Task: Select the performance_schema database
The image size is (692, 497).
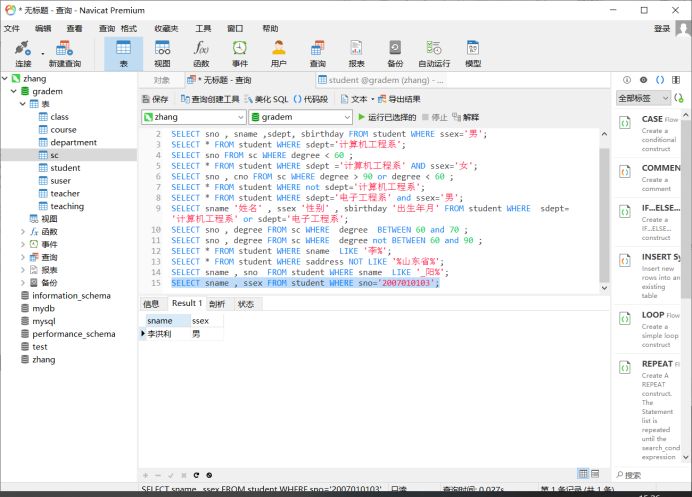Action: tap(73, 334)
